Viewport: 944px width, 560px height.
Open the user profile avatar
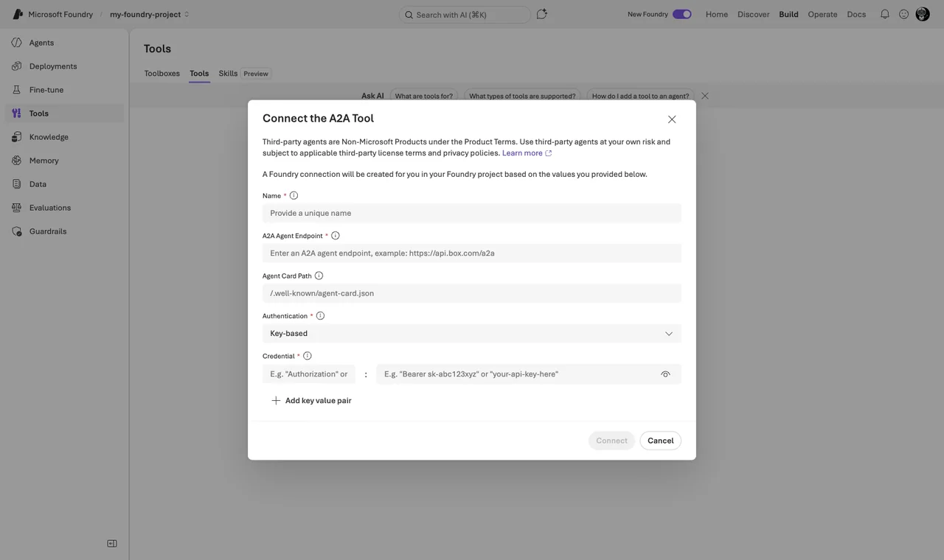923,14
